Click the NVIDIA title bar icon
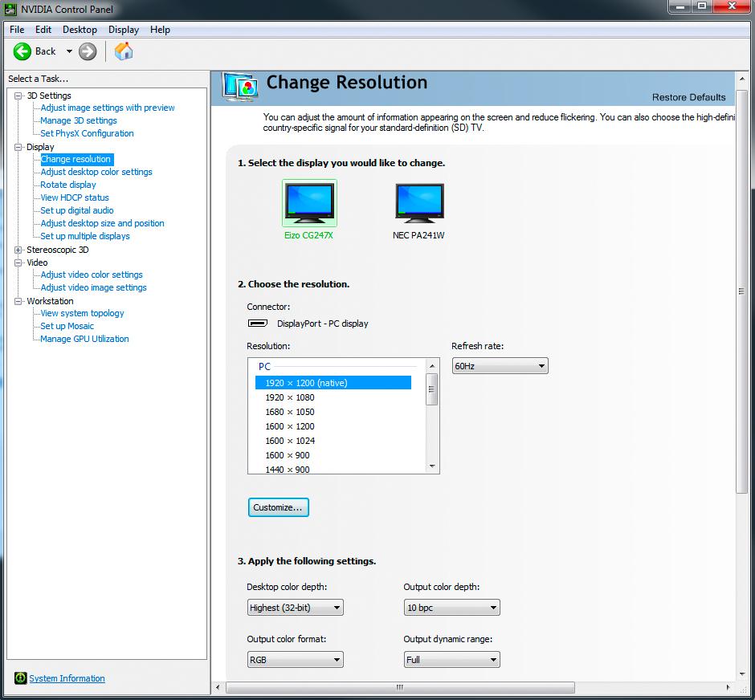 tap(10, 9)
